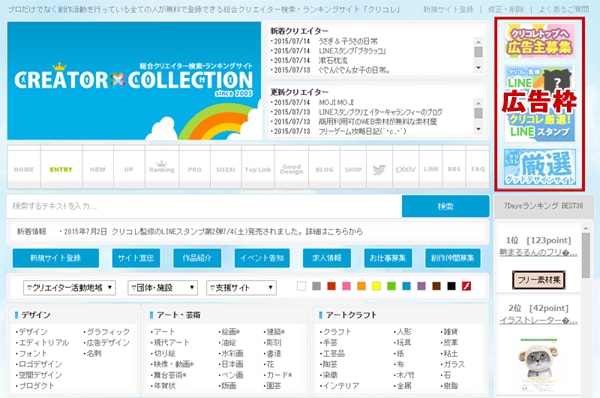Open the 現代アート category link

[x=170, y=343]
